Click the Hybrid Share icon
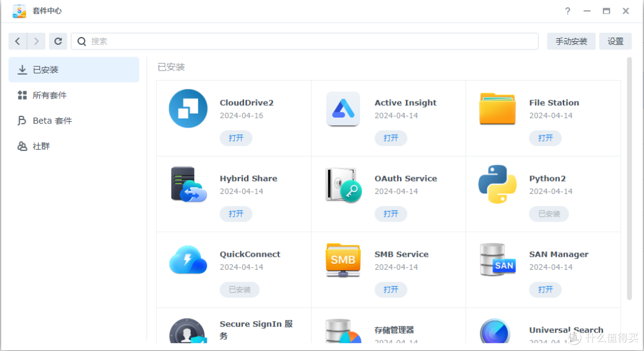644x351 pixels. point(188,184)
